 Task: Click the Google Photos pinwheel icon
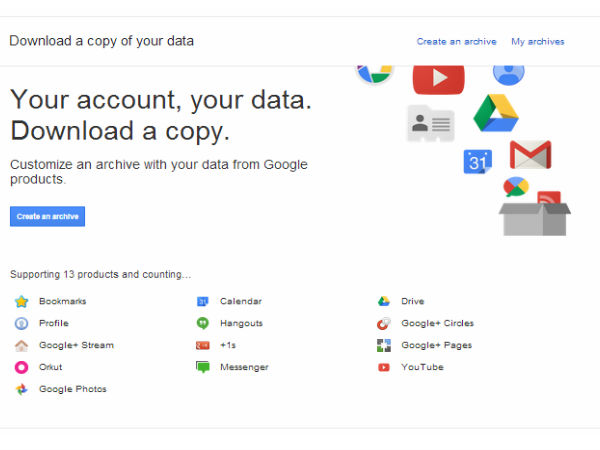click(x=21, y=389)
